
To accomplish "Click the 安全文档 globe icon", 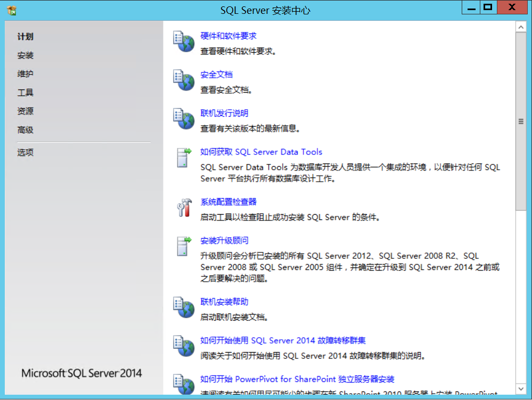I will (183, 80).
